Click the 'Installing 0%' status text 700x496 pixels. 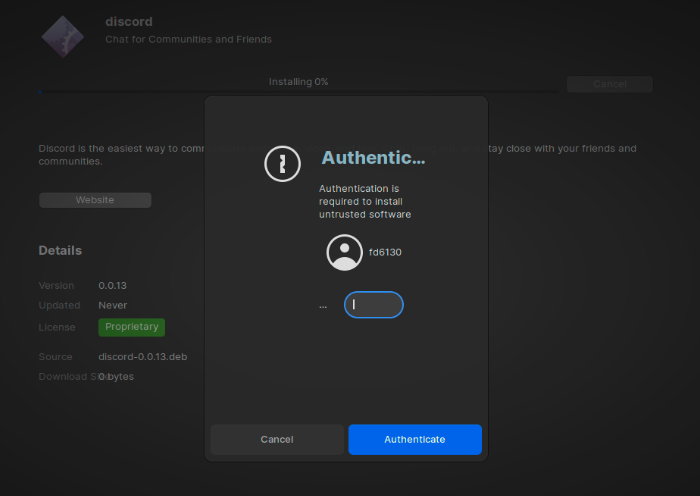click(298, 82)
